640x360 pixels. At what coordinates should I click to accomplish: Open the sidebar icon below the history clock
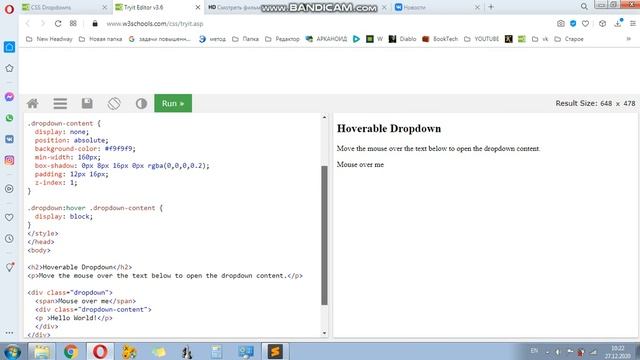[x=9, y=267]
